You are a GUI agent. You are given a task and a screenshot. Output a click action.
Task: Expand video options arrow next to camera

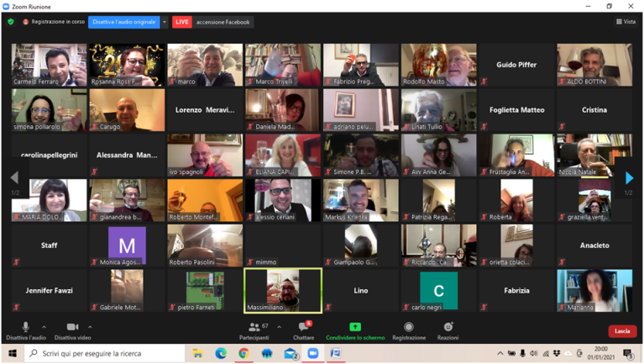[91, 327]
